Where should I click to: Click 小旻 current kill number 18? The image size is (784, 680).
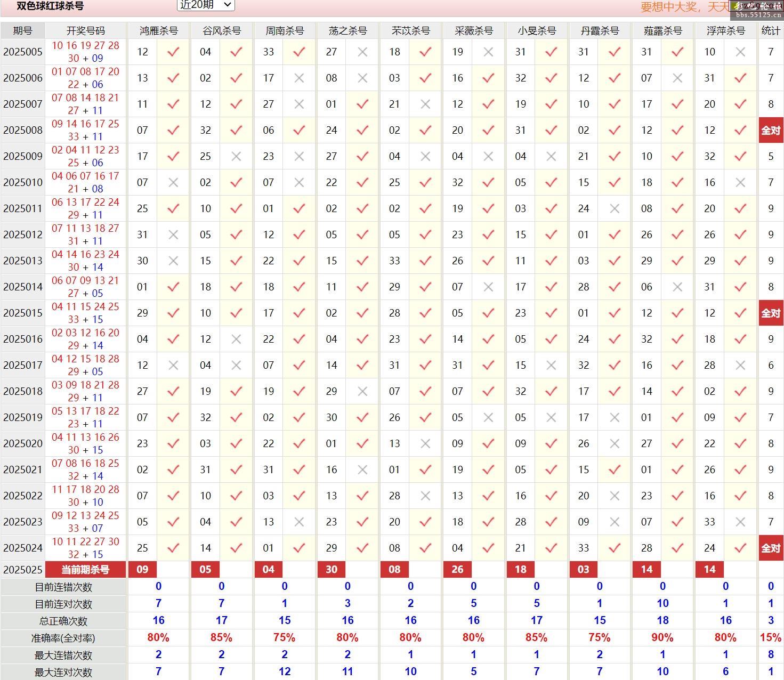(x=521, y=570)
